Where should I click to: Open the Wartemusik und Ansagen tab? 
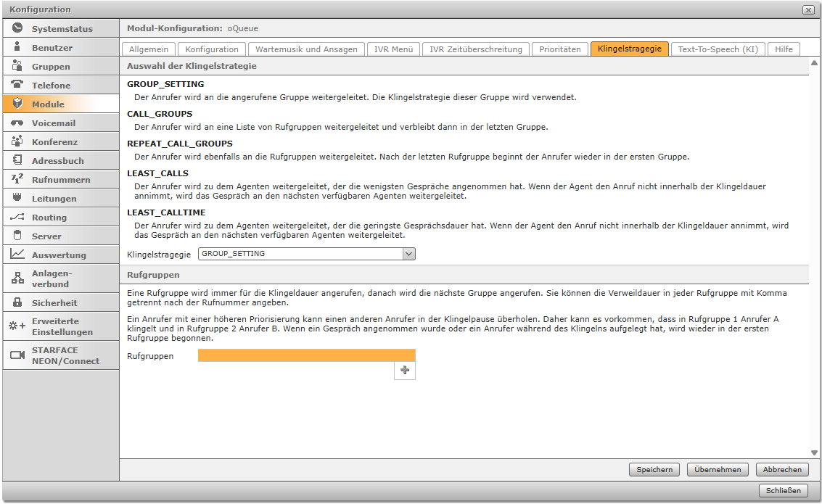coord(306,49)
